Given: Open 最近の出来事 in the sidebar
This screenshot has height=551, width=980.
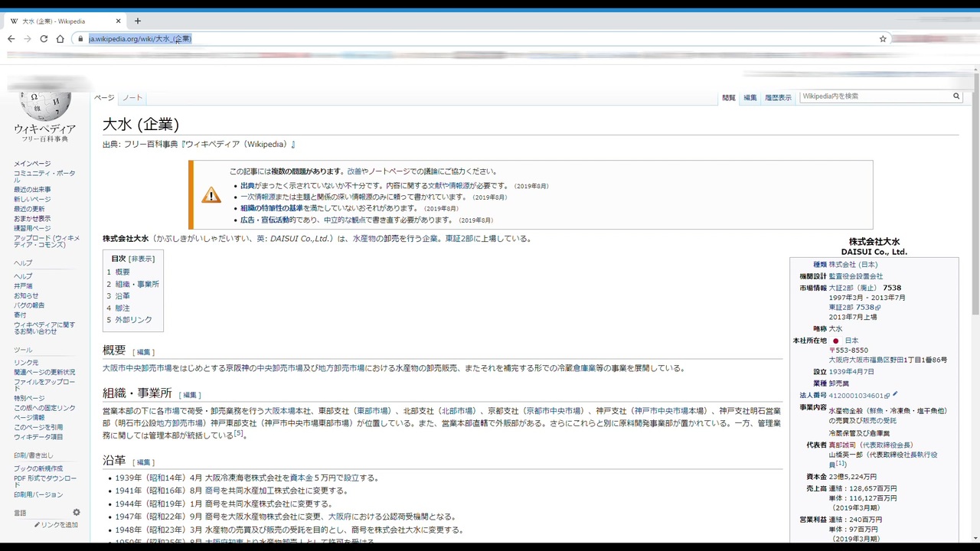Looking at the screenshot, I should pos(32,190).
